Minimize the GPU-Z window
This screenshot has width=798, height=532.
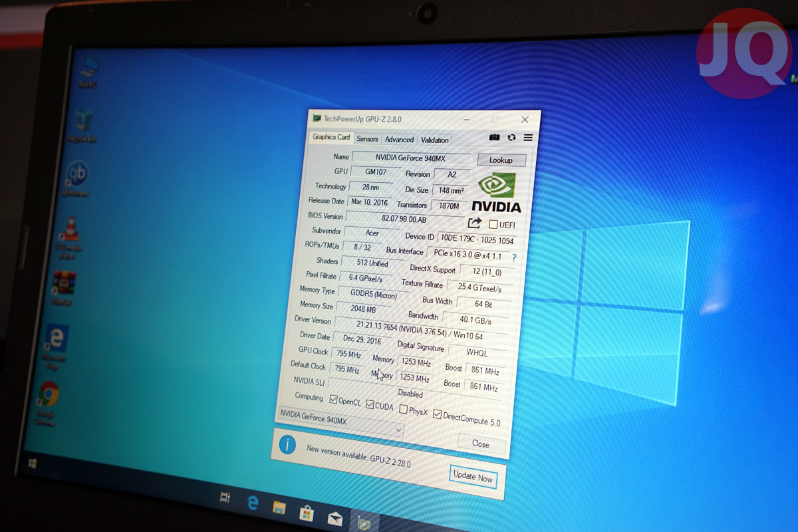(465, 119)
